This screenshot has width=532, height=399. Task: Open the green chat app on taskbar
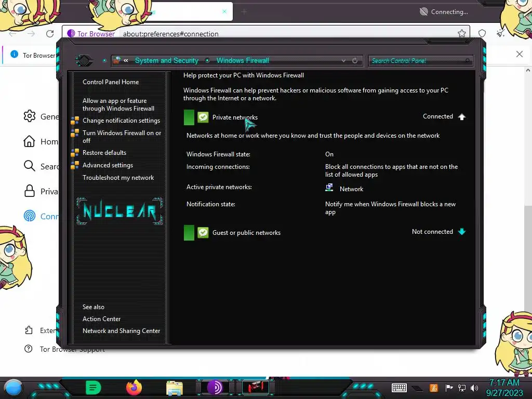pos(94,388)
